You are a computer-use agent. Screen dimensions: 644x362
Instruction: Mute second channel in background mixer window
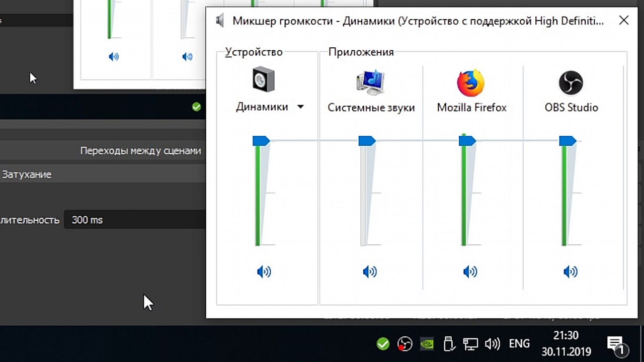click(x=187, y=57)
